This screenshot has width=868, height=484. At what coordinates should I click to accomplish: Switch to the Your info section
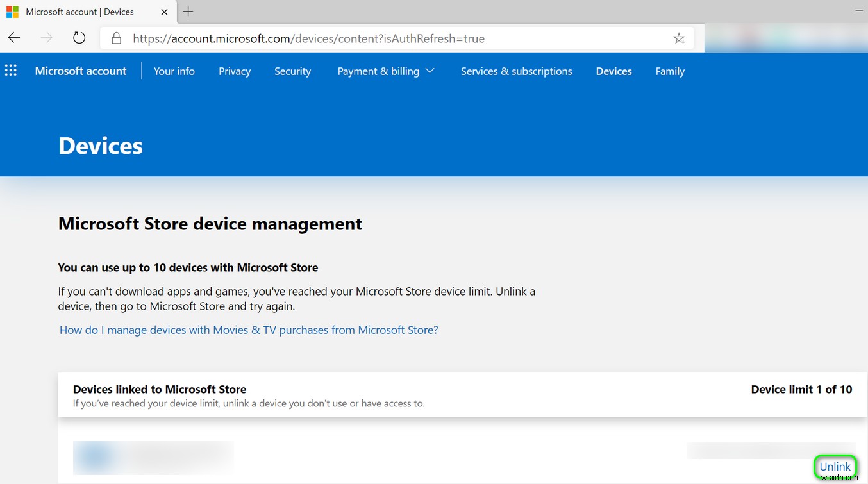(x=174, y=71)
